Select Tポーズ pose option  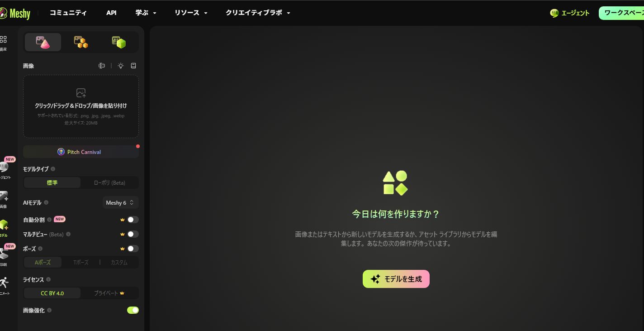coord(81,263)
